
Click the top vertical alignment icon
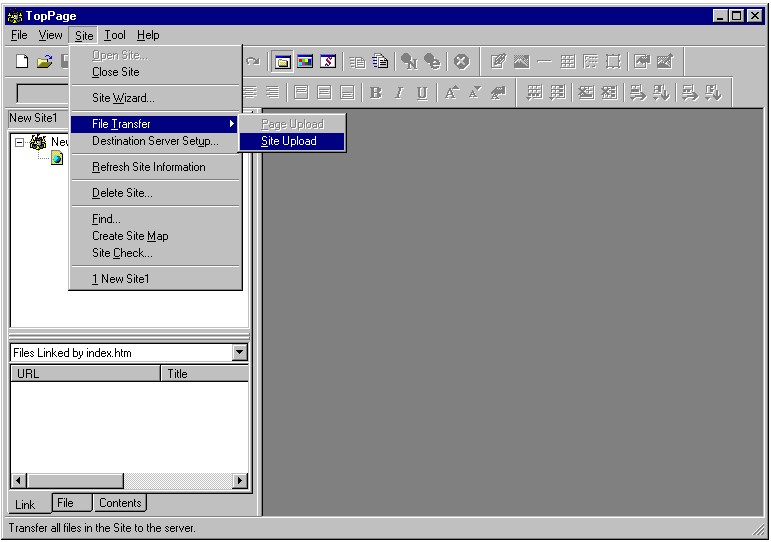tap(301, 92)
